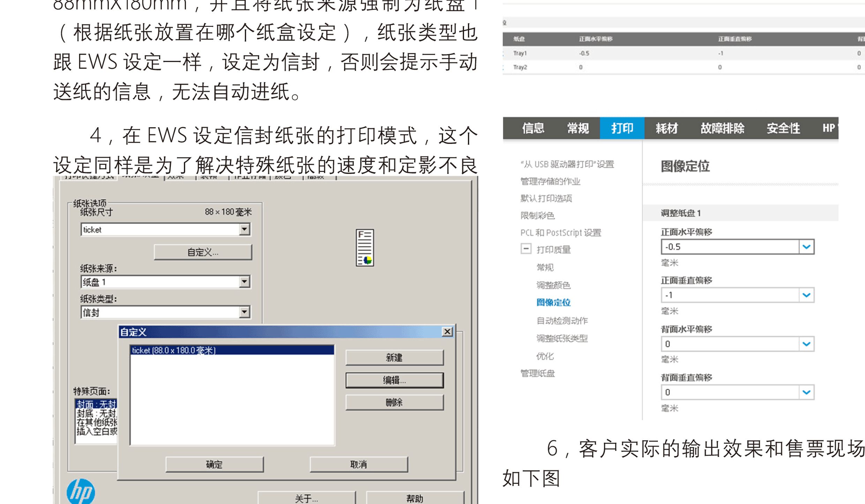Click the 帮助 button at dialog bottom
The height and width of the screenshot is (504, 865).
(x=415, y=498)
